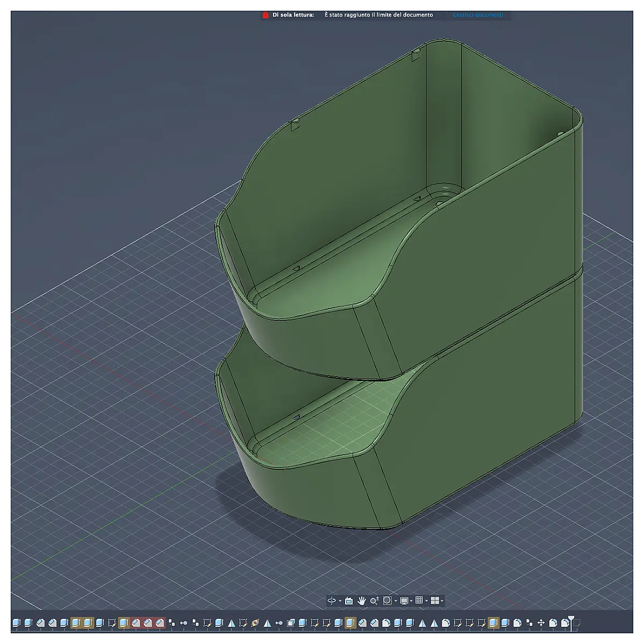Open the zoom window/fit dropdown arrow
644x644 pixels.
point(396,601)
